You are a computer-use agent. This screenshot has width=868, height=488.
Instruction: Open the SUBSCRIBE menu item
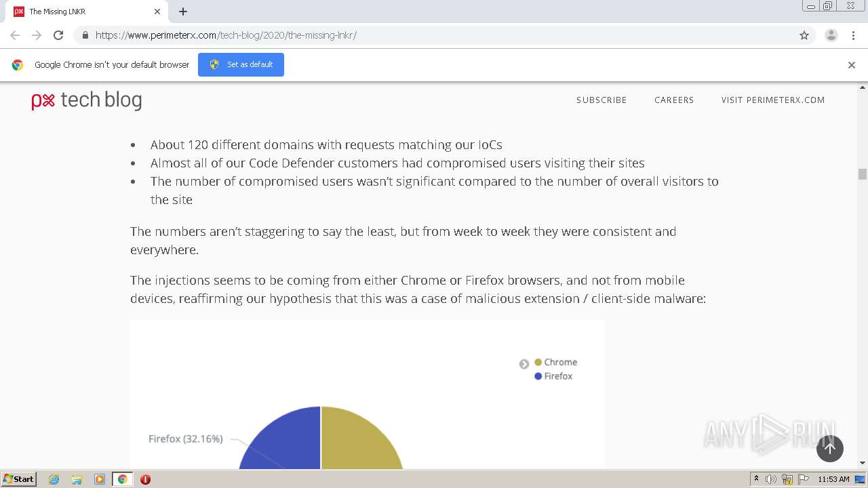coord(601,100)
